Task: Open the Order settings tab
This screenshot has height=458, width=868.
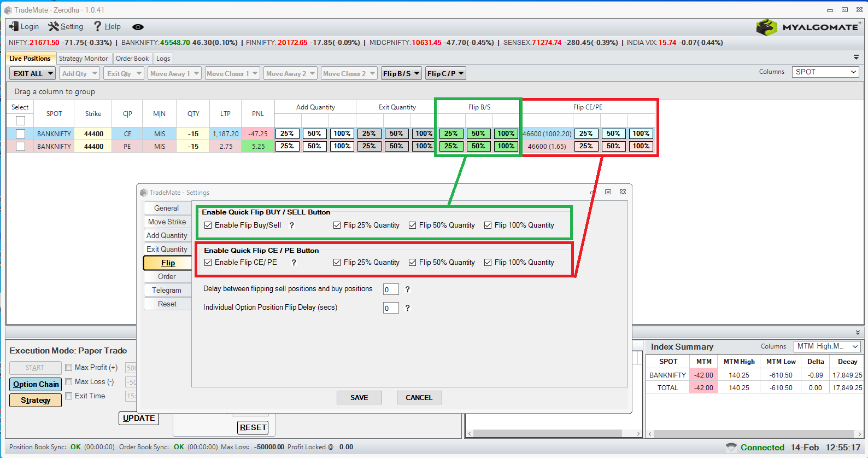Action: (167, 277)
